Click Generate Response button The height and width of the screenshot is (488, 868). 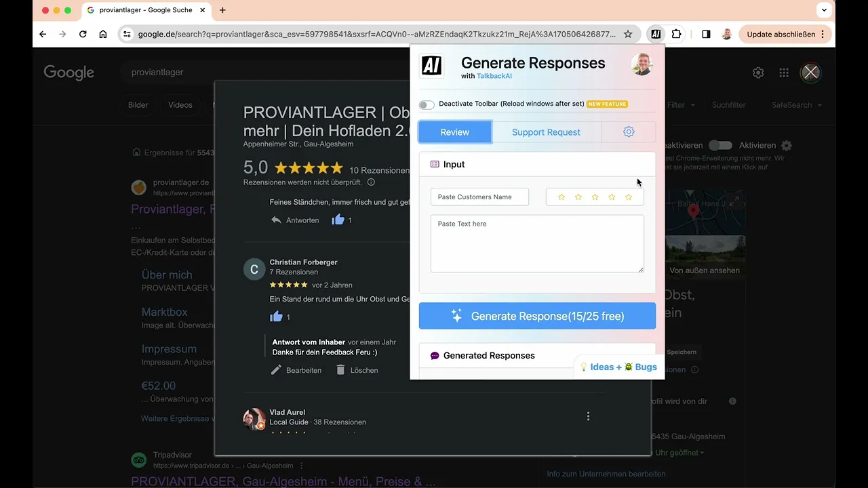(x=537, y=316)
